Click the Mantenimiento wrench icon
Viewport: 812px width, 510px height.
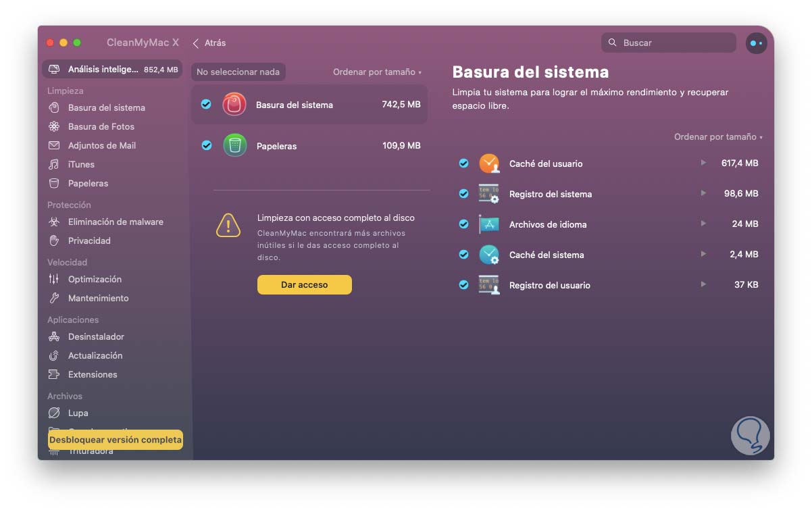point(54,298)
